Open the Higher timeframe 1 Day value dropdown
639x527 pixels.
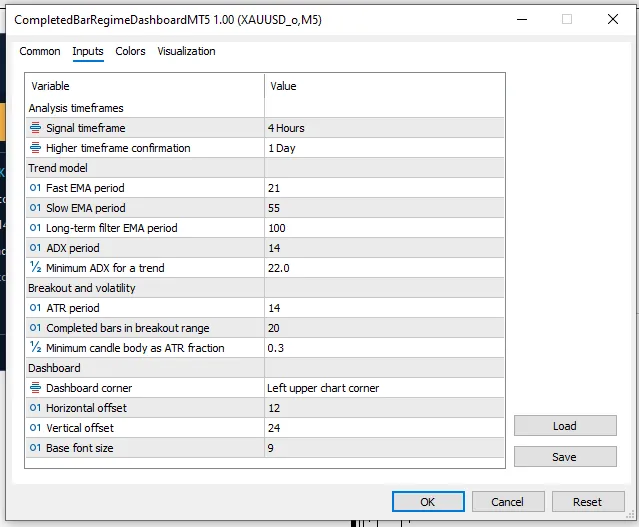tap(384, 148)
